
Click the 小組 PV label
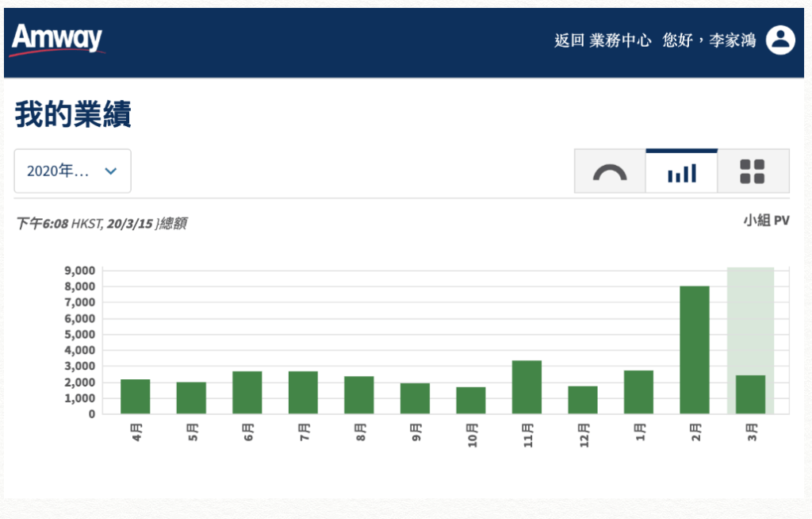(765, 221)
